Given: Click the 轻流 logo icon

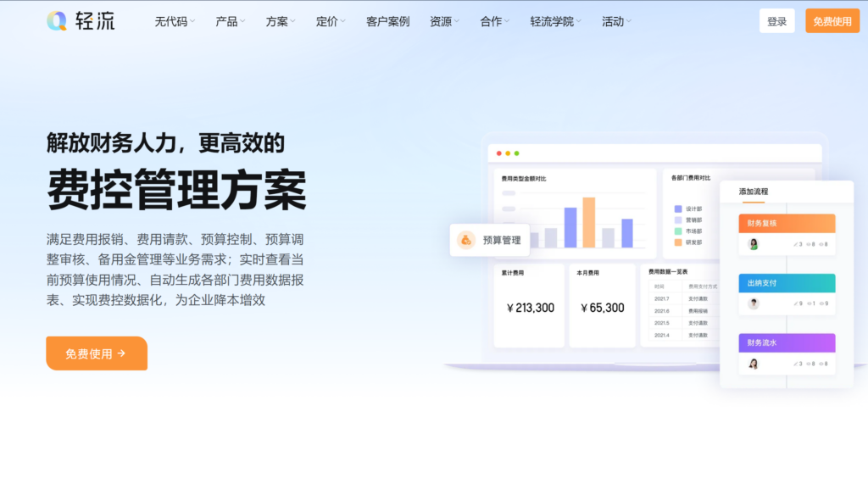Looking at the screenshot, I should (58, 19).
